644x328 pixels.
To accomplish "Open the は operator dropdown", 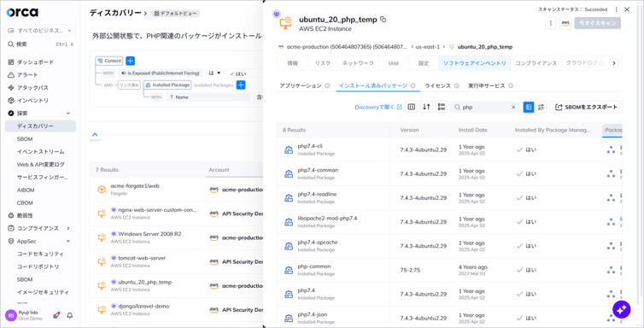I will [x=214, y=73].
